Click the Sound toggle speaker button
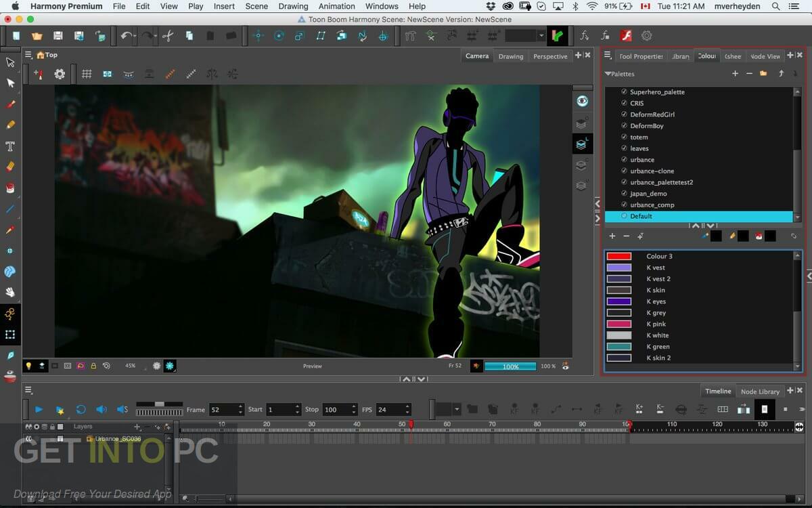 pyautogui.click(x=101, y=409)
